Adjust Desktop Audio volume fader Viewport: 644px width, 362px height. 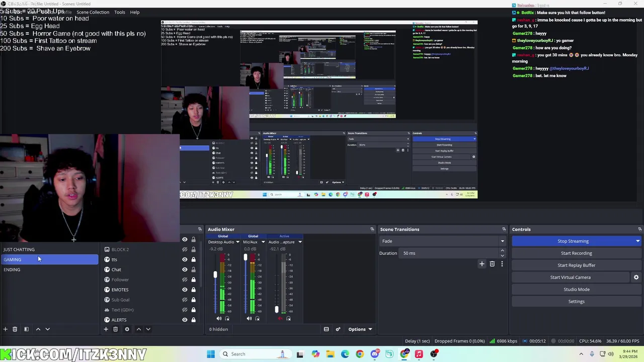point(215,275)
